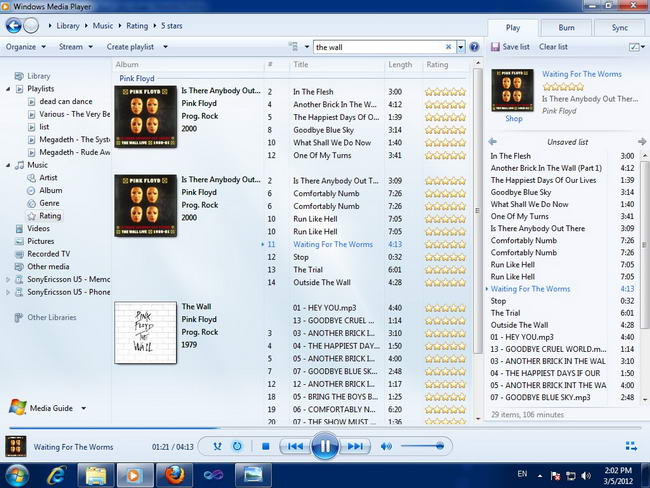The width and height of the screenshot is (650, 488).
Task: Open the Organize dropdown menu
Action: (26, 47)
